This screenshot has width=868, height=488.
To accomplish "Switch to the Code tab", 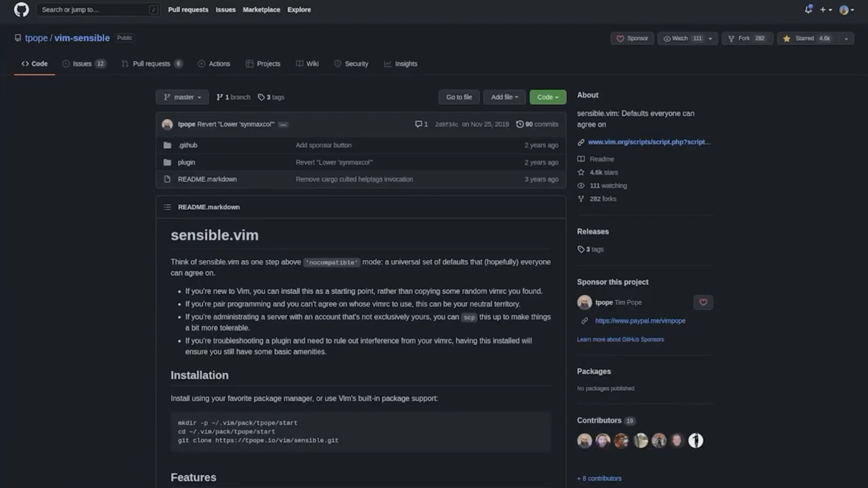I will click(34, 64).
